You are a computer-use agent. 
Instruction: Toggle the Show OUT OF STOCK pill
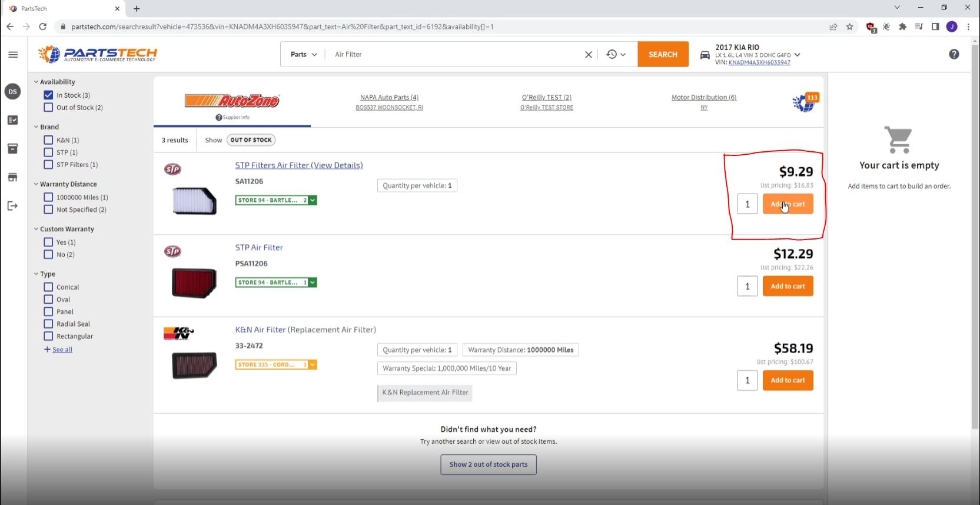tap(251, 140)
